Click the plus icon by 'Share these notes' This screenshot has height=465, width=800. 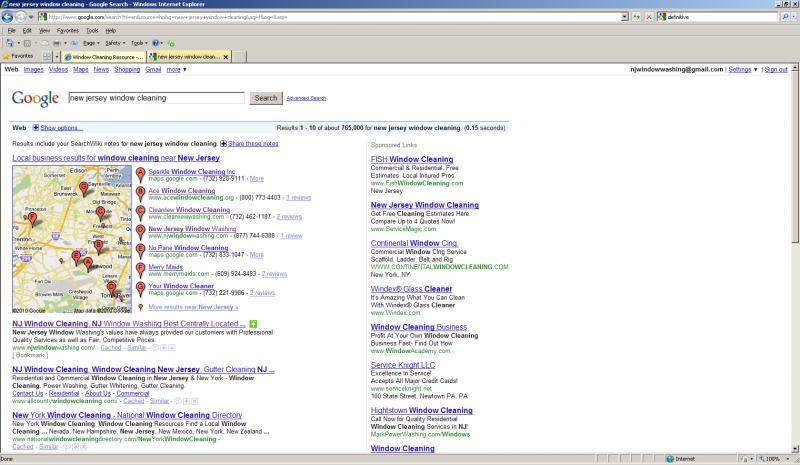[223, 144]
